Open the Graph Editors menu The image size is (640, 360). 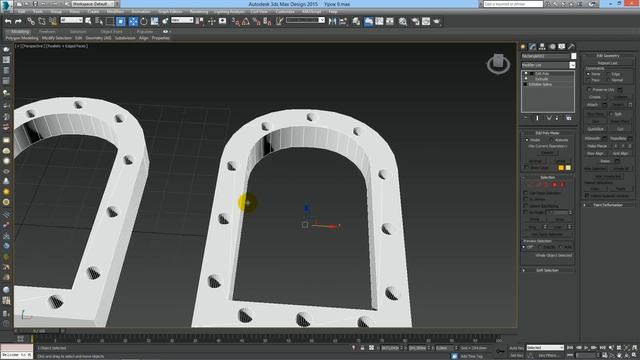170,12
